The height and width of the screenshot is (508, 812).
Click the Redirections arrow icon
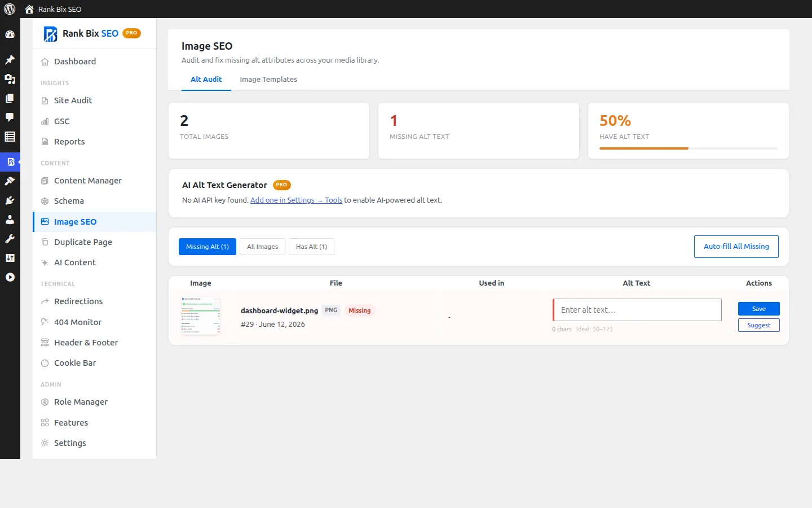click(45, 301)
